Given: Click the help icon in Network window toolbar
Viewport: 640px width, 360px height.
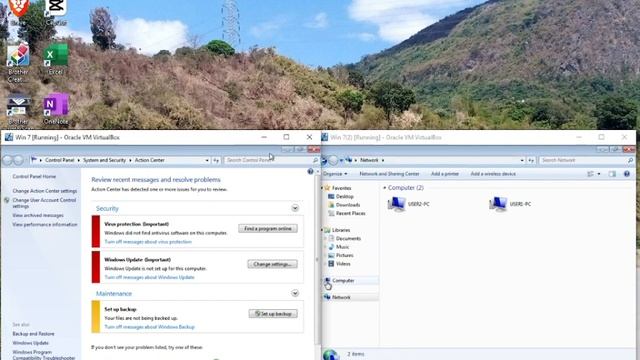Looking at the screenshot, I should (627, 174).
